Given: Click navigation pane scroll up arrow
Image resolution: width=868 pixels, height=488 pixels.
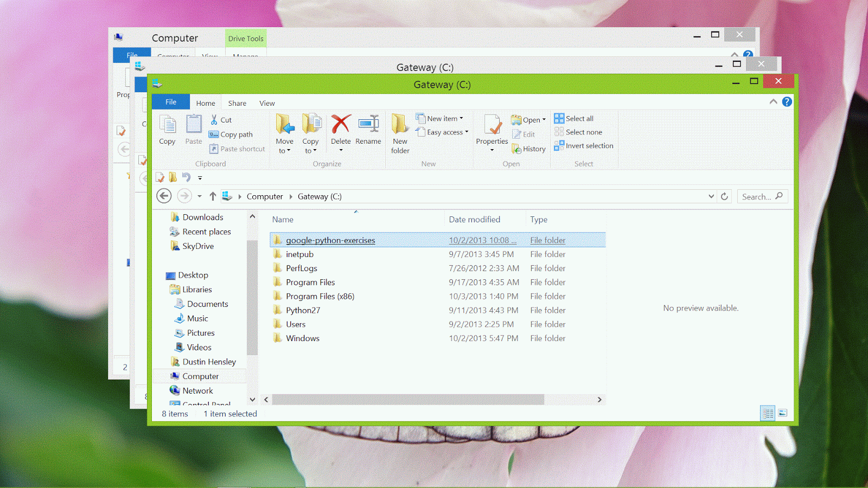Looking at the screenshot, I should (252, 216).
